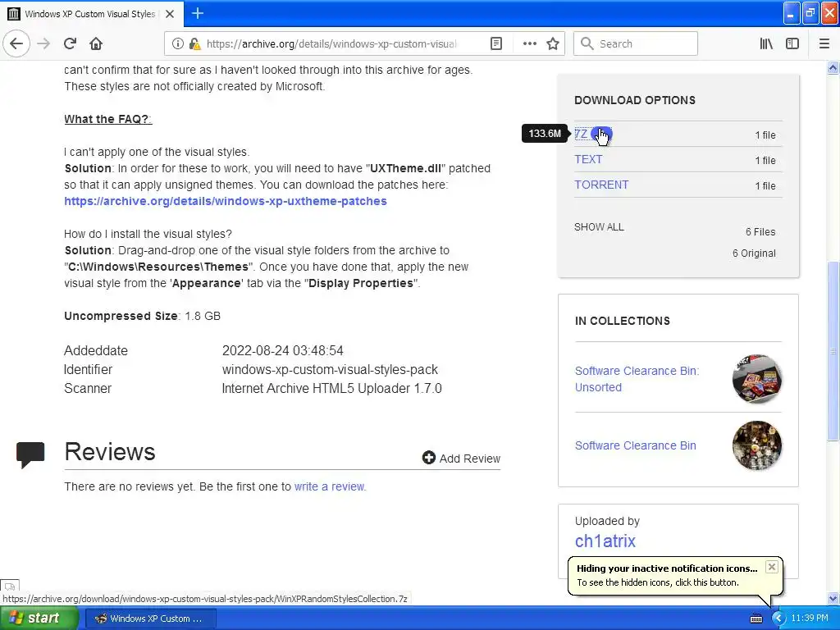Open the TORRENT download option

601,185
